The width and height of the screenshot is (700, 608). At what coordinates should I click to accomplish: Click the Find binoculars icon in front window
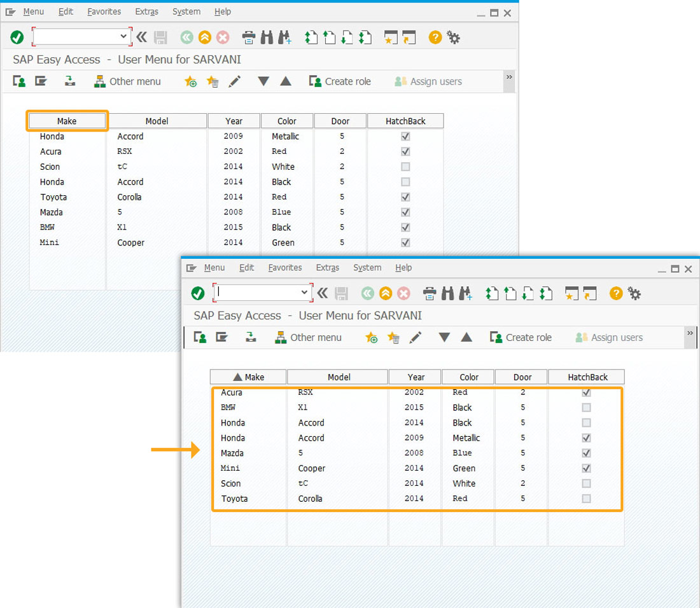[447, 294]
